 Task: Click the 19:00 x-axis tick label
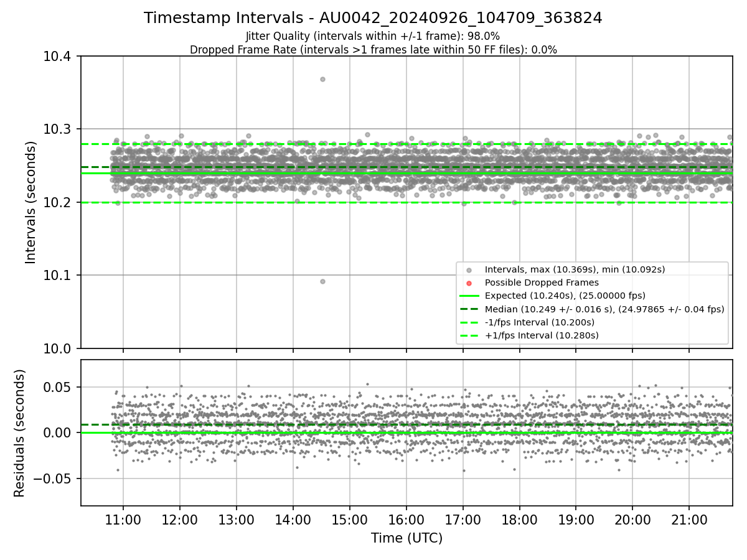pyautogui.click(x=576, y=519)
